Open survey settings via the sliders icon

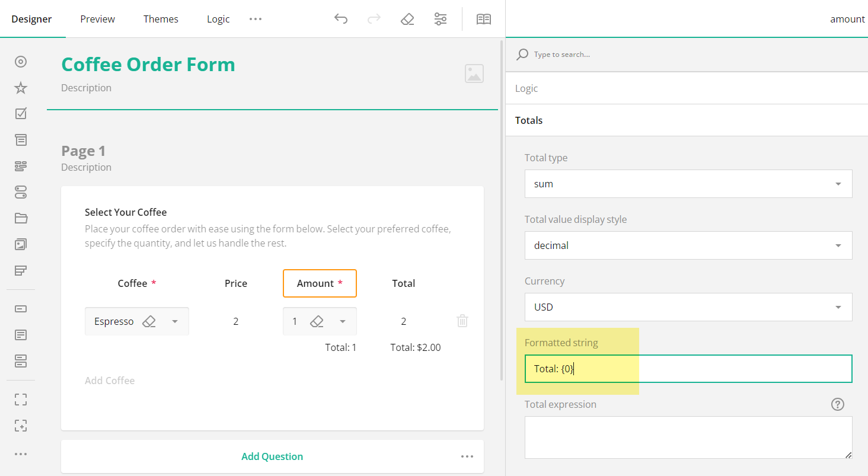coord(441,18)
